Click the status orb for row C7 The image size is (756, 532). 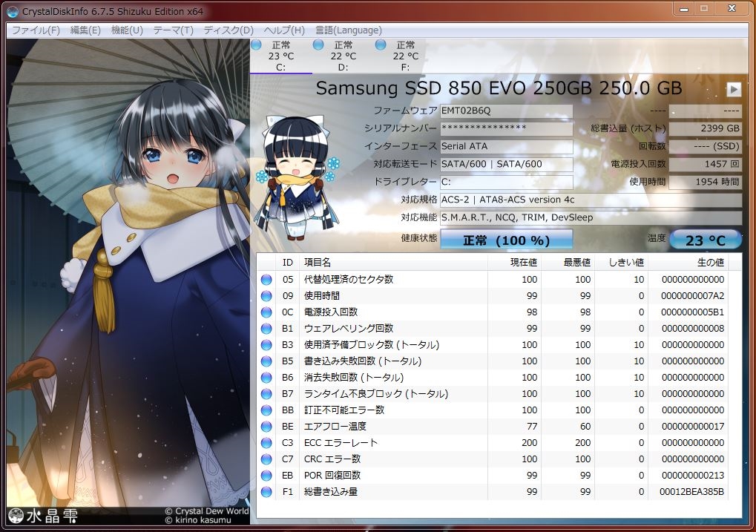[x=266, y=459]
